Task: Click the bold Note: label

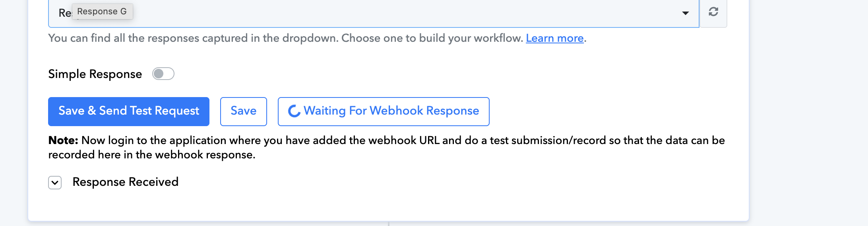Action: (x=63, y=140)
